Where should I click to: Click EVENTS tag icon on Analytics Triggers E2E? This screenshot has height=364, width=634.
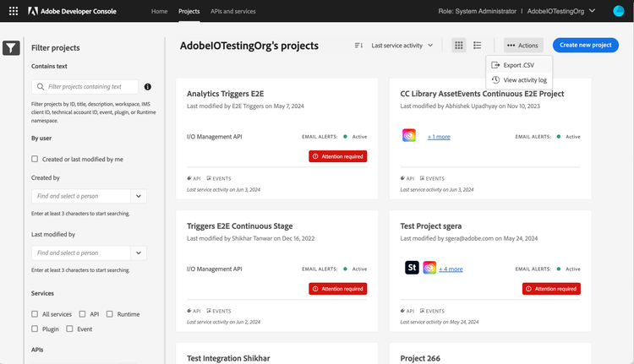coord(209,178)
